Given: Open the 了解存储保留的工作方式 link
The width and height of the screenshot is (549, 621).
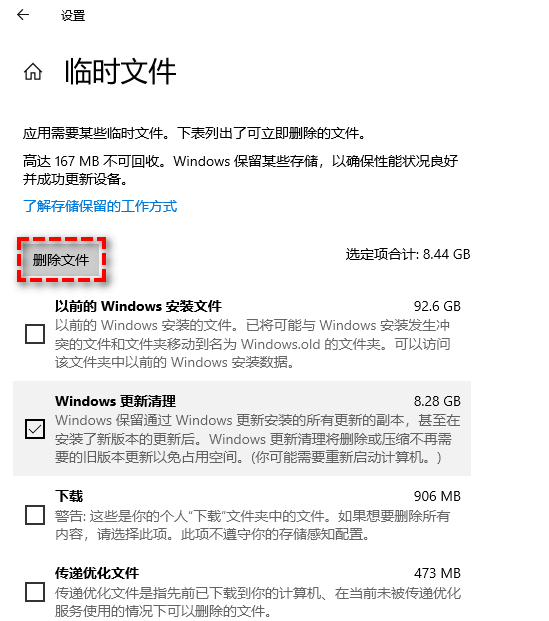Looking at the screenshot, I should tap(100, 206).
